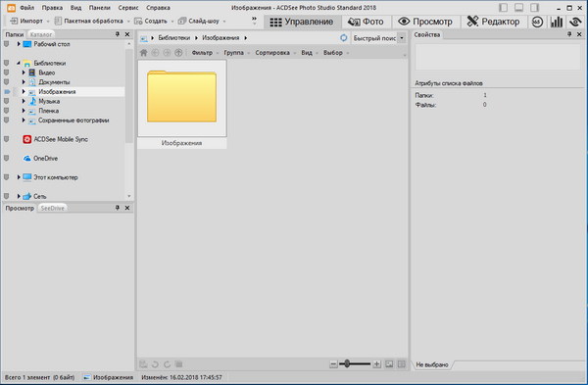Click the picture icon right of the plus button
The image size is (588, 385).
click(389, 364)
